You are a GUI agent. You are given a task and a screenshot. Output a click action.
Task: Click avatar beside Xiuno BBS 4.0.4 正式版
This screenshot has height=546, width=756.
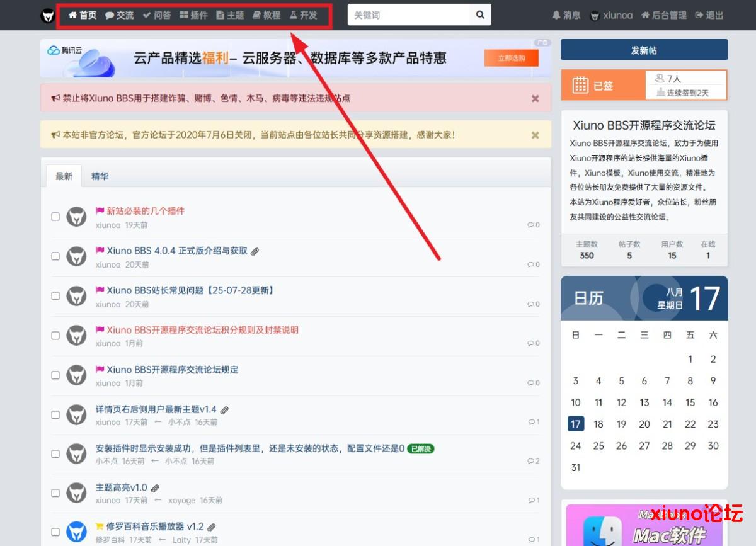tap(76, 256)
